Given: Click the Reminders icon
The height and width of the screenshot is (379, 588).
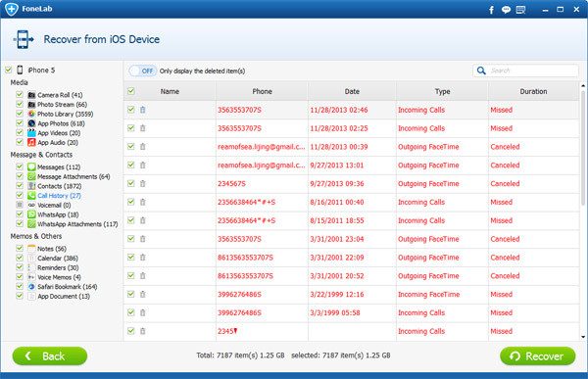Looking at the screenshot, I should point(31,267).
